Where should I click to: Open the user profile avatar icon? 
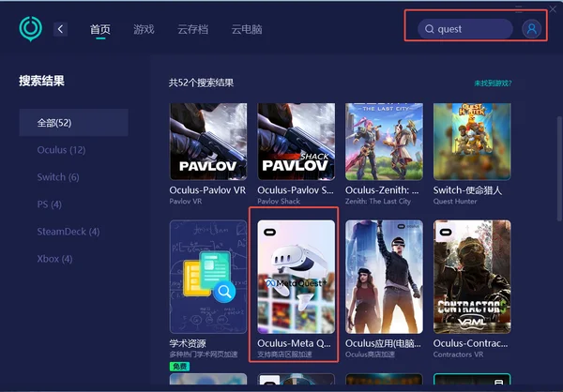tap(531, 29)
